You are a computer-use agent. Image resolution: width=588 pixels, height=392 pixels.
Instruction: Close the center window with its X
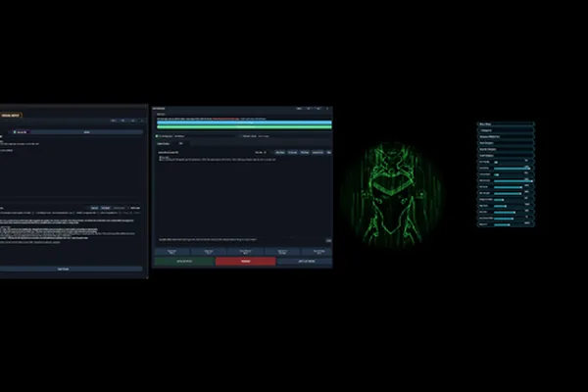(x=327, y=109)
